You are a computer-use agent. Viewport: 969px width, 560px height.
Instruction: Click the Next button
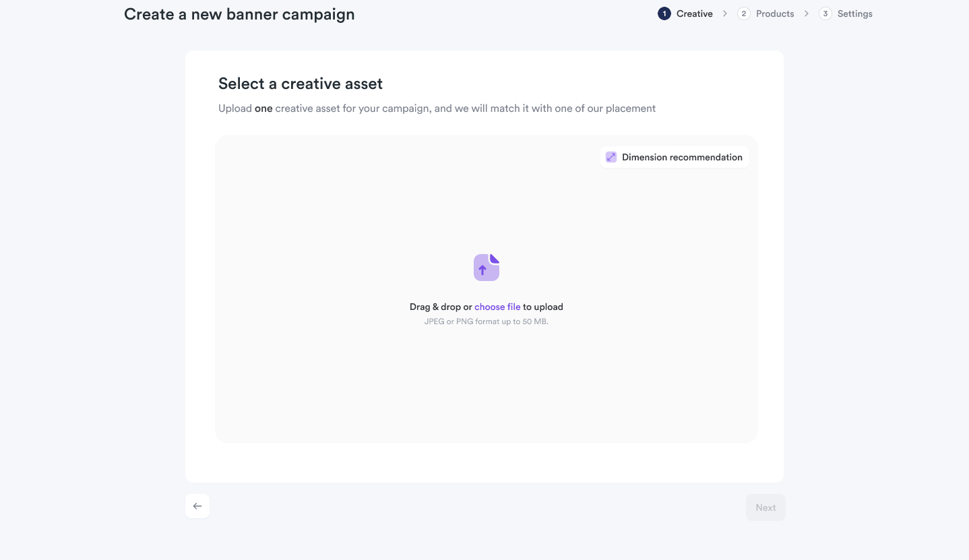765,507
